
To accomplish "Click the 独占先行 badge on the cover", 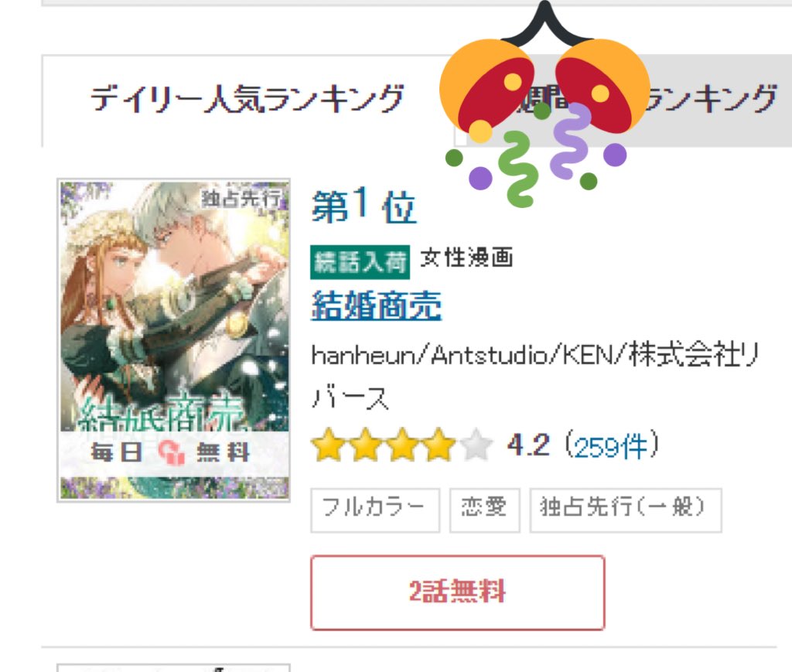I will tap(241, 199).
